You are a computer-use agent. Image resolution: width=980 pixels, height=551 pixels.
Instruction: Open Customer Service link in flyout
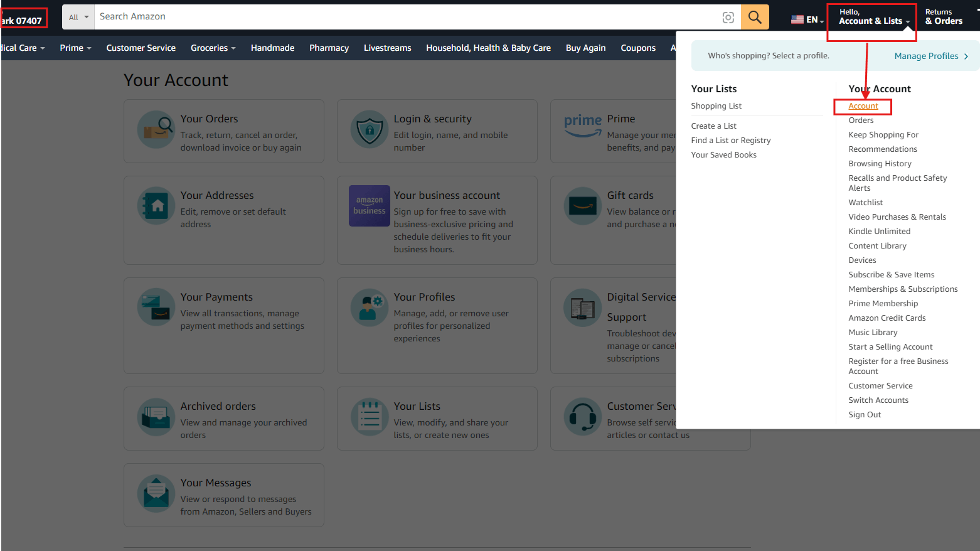coord(880,386)
